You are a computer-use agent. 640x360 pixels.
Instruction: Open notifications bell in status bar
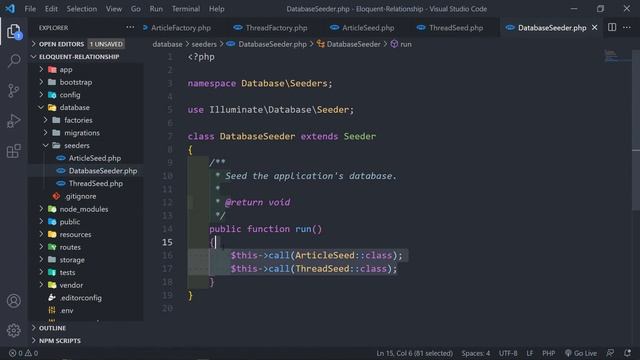[x=627, y=353]
